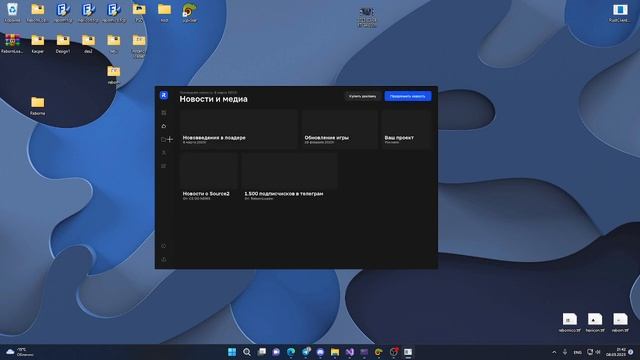The width and height of the screenshot is (640, 360).
Task: Select the middle .ttf font file icon
Action: [x=595, y=322]
